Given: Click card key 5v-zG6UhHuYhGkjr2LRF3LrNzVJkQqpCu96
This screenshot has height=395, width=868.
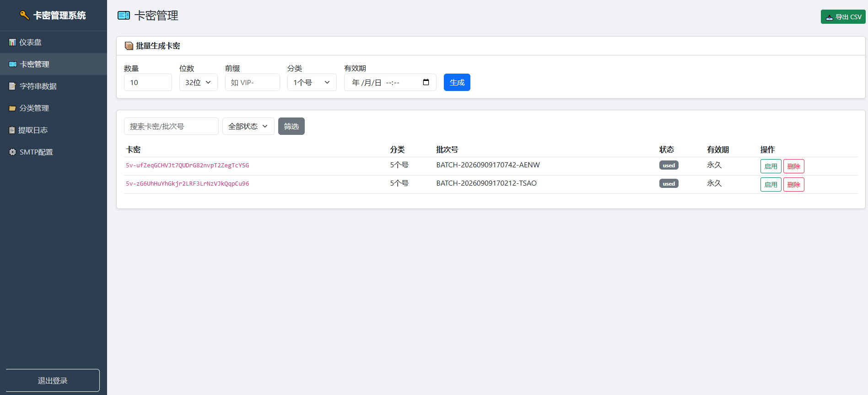Looking at the screenshot, I should [188, 183].
